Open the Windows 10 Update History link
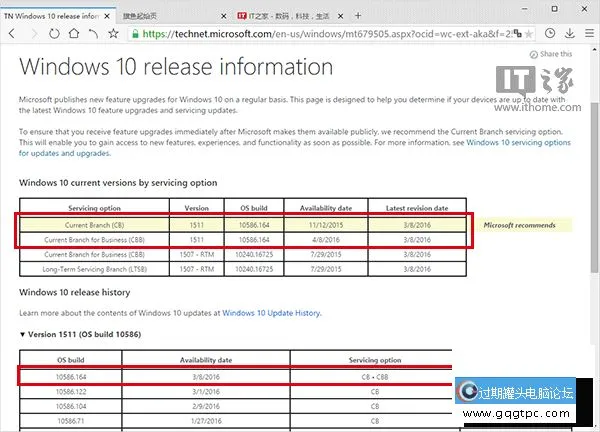This screenshot has height=432, width=600. (x=270, y=313)
